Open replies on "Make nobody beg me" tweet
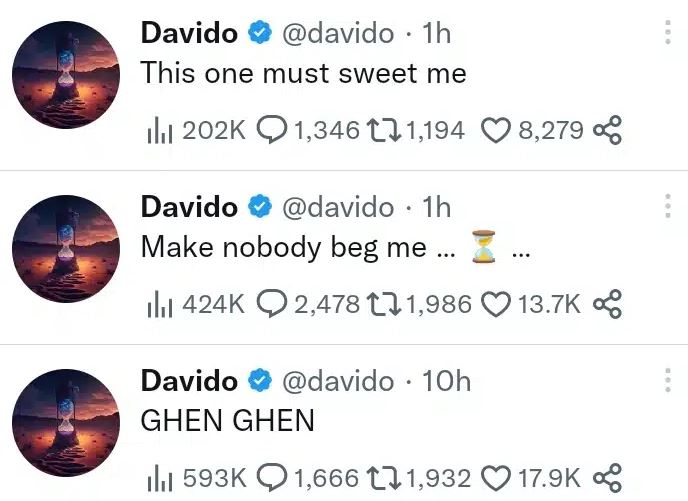The width and height of the screenshot is (688, 501). click(271, 304)
